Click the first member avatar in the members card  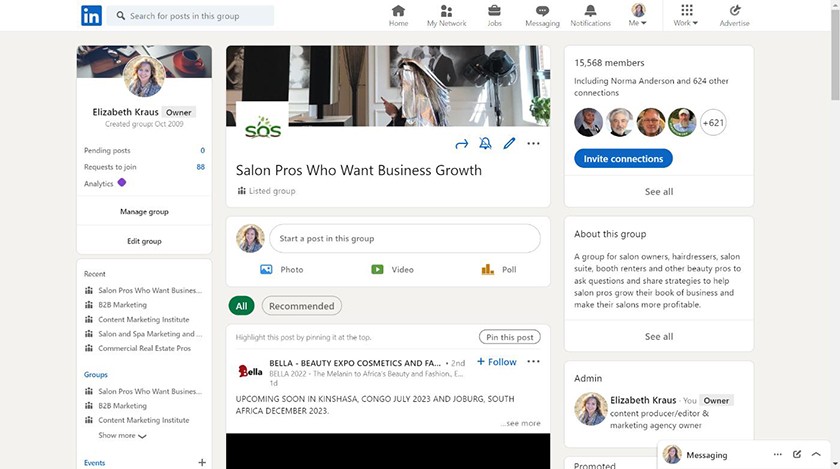click(588, 123)
